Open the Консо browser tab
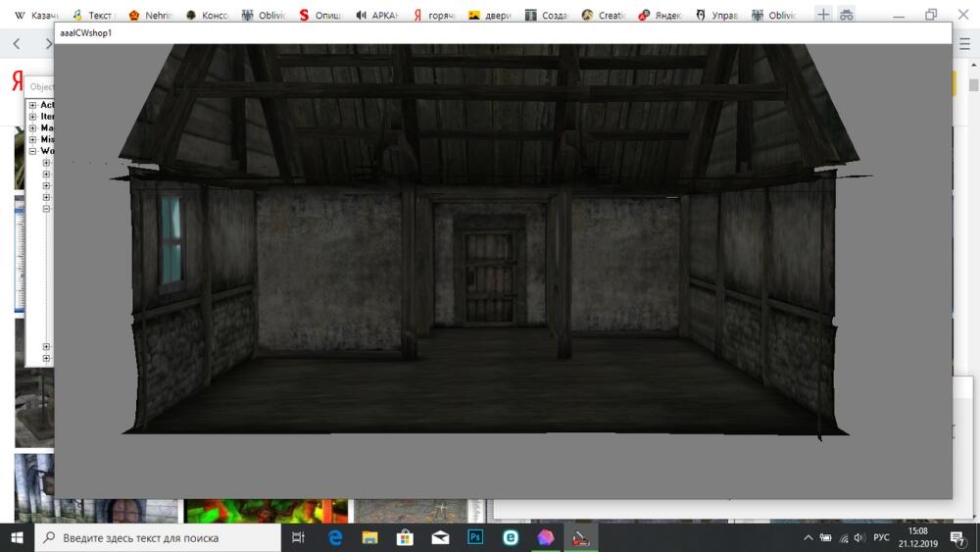Image resolution: width=980 pixels, height=552 pixels. click(207, 15)
